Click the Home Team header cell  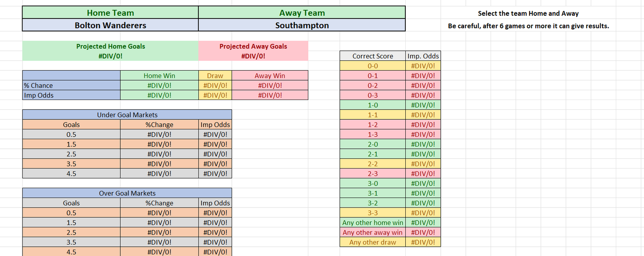(x=110, y=12)
